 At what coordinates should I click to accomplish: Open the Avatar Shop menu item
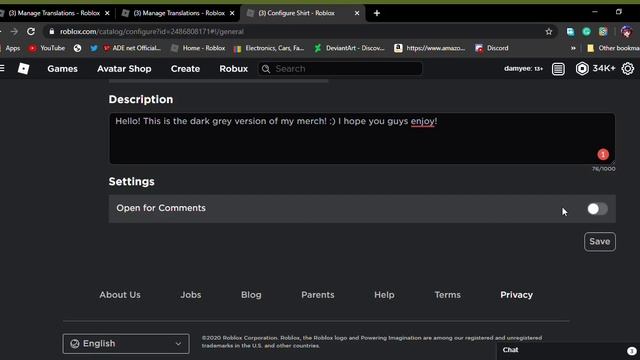[124, 69]
